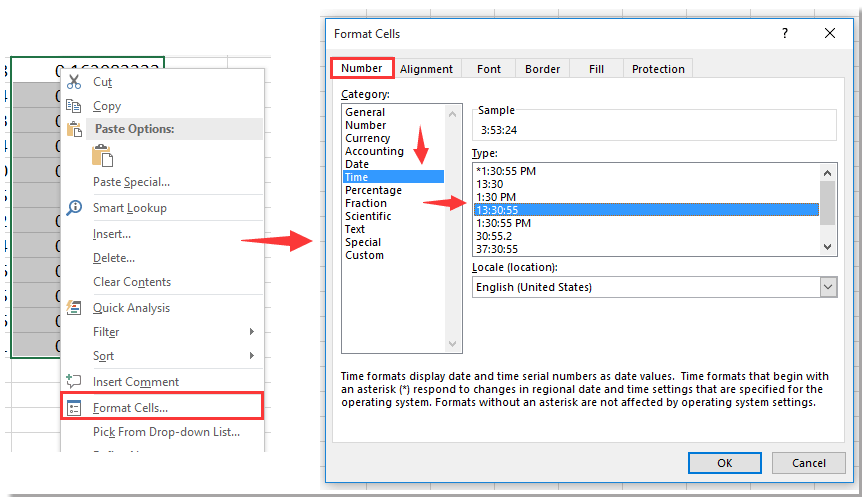Screen dimensions: 862x497
Task: Click the Format Cells icon in menu
Action: coord(74,407)
